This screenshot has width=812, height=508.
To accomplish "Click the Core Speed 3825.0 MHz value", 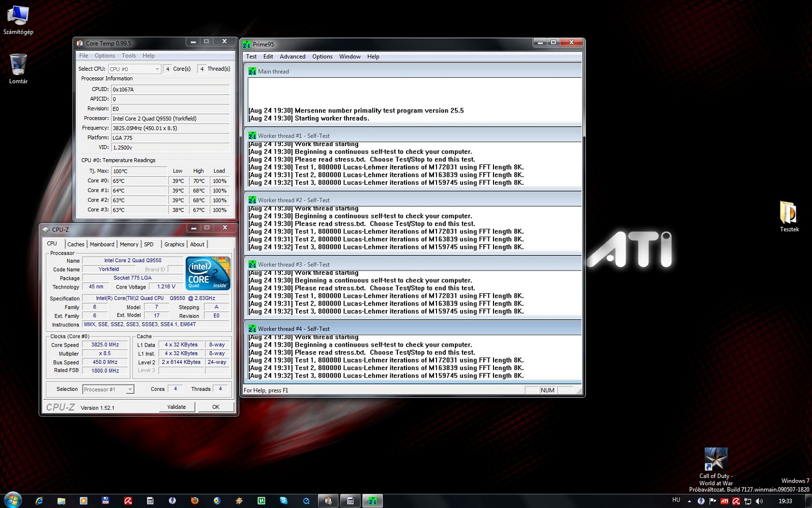I will pyautogui.click(x=105, y=345).
